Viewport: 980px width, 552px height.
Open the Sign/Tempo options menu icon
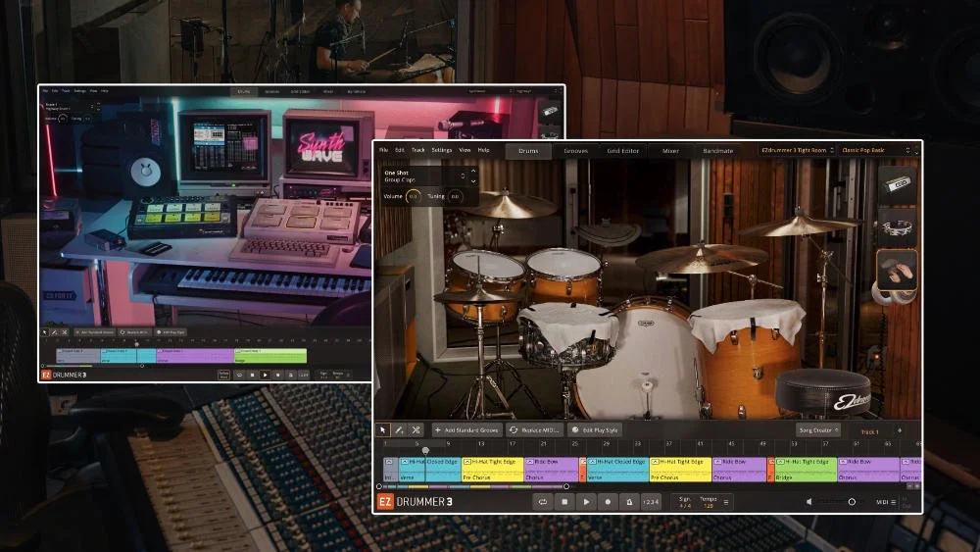(725, 501)
